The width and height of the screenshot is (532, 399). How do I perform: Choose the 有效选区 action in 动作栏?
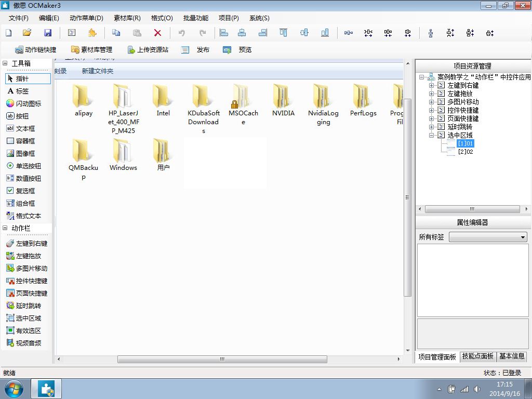24,331
